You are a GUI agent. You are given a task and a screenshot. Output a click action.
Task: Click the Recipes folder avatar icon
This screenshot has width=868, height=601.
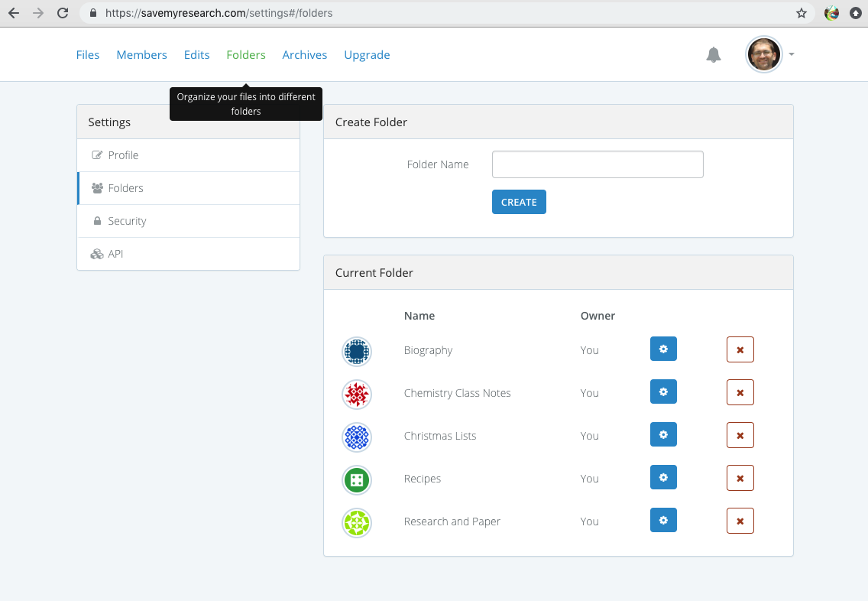[357, 479]
